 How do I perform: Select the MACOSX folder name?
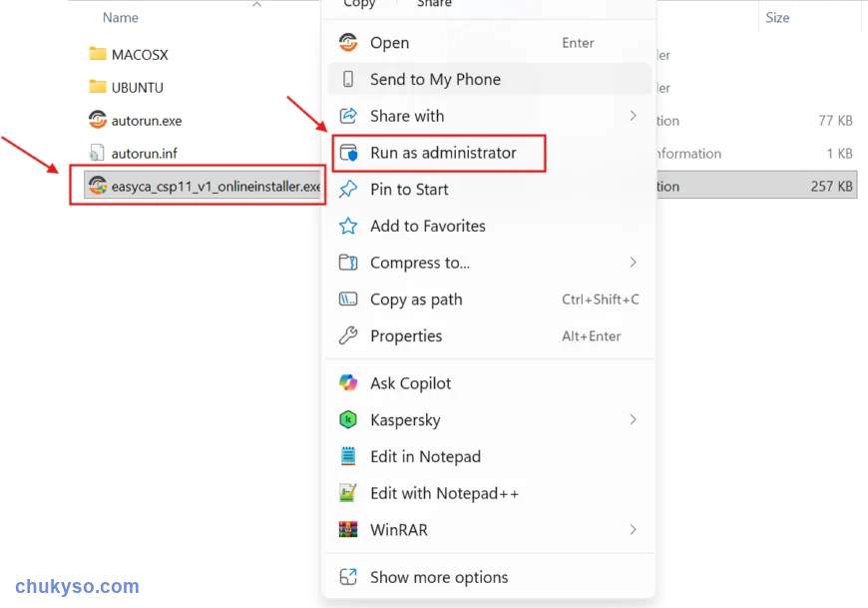click(140, 55)
